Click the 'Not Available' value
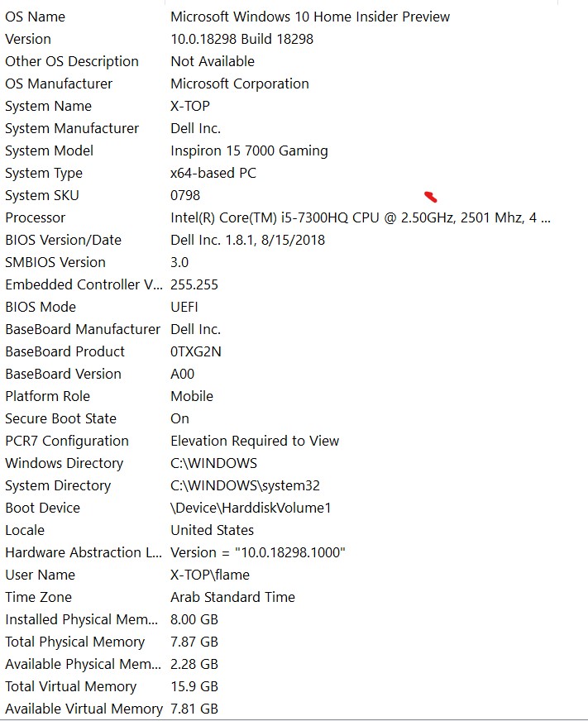The width and height of the screenshot is (588, 721). [212, 62]
